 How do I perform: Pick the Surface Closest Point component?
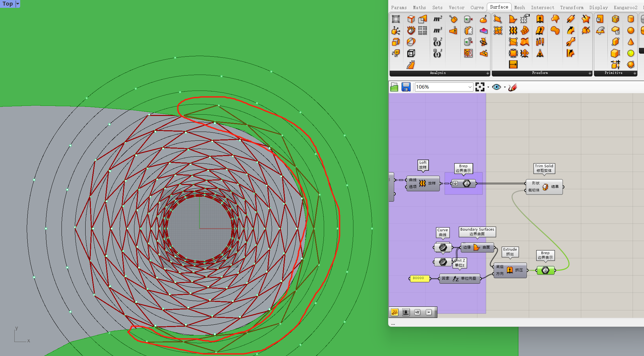pos(453,31)
